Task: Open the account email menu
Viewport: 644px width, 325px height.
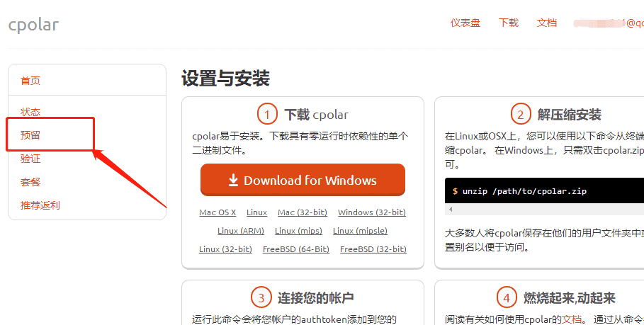Action: 609,23
